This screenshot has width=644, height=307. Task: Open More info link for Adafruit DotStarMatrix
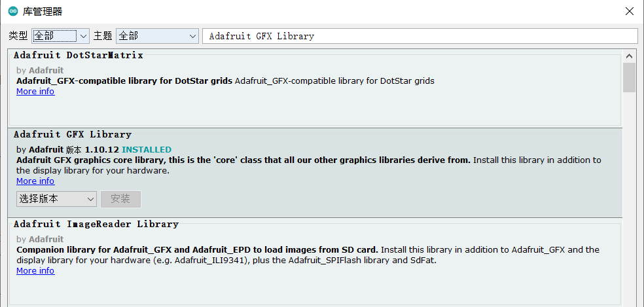[35, 91]
